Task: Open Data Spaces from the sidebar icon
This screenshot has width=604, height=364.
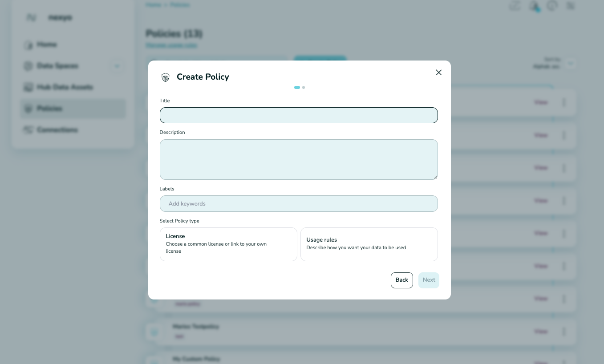Action: [x=28, y=66]
